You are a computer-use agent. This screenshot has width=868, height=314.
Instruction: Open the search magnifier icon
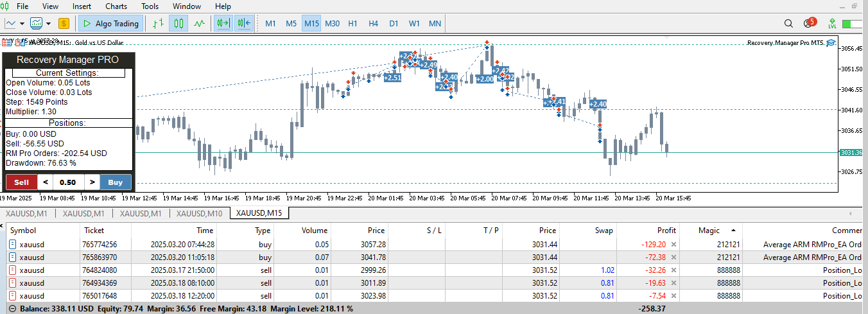tap(789, 24)
